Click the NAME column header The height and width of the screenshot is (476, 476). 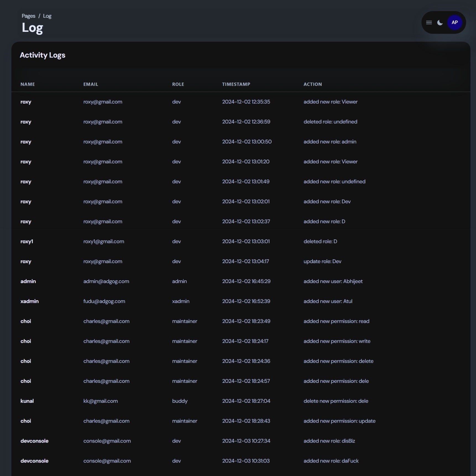pos(28,84)
